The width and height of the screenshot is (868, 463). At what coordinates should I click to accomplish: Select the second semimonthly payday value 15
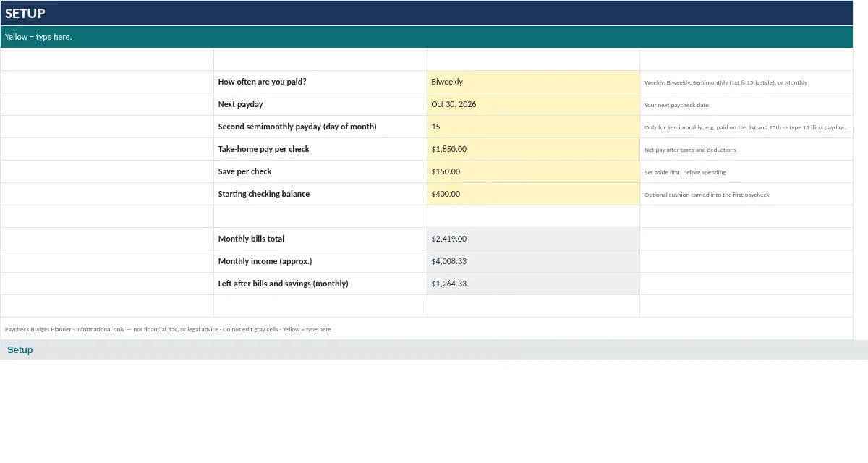(x=533, y=127)
